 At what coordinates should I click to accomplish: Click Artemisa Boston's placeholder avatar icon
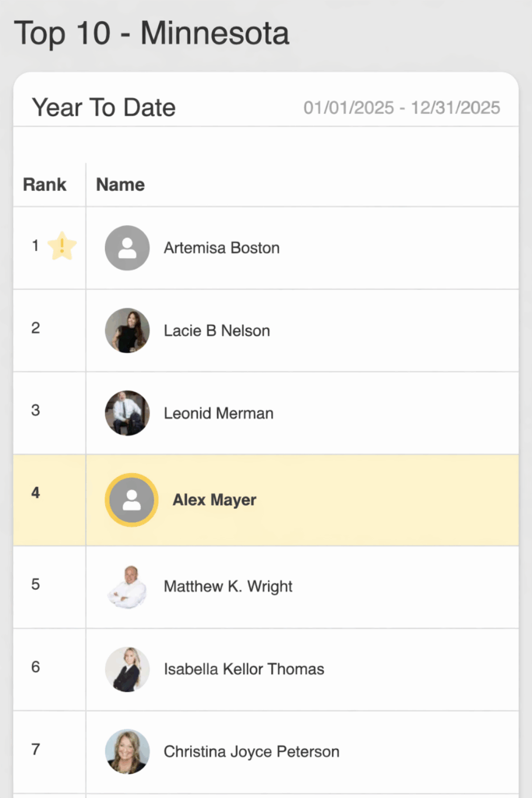pyautogui.click(x=127, y=248)
